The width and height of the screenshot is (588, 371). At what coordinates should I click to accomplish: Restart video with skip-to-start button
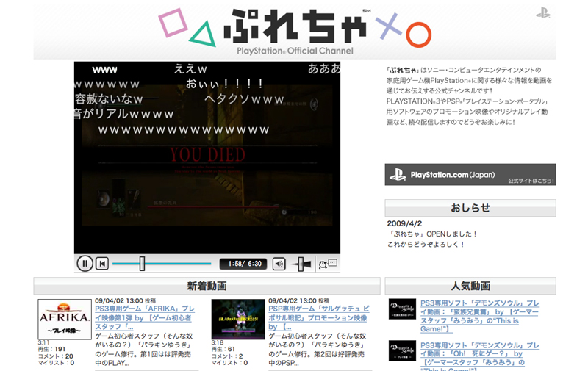tap(102, 264)
